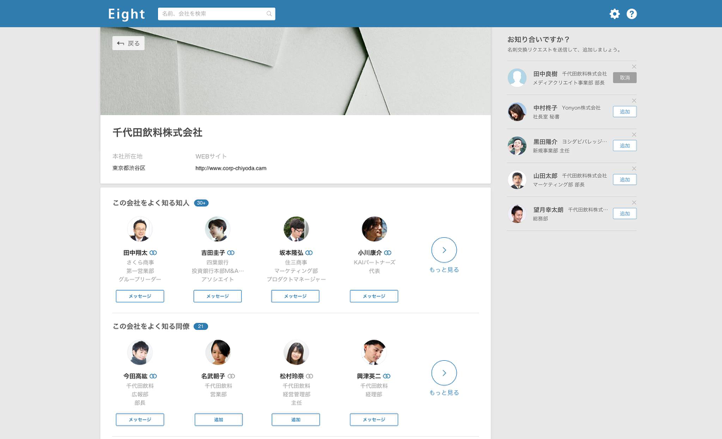
Task: Add 望月幸太朗 from the suggestions
Action: coord(625,214)
